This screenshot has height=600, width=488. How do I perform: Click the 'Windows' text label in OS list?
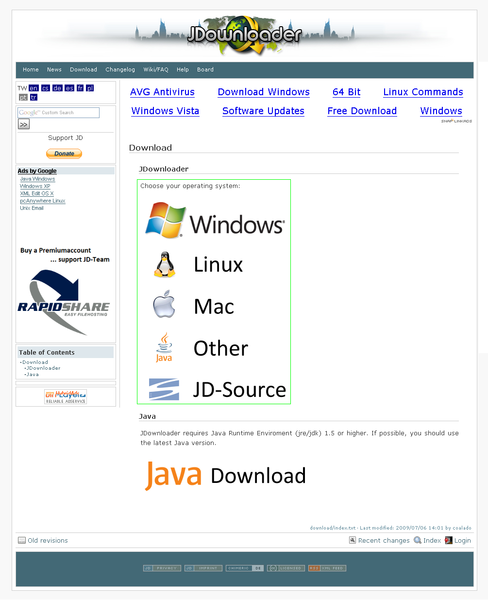(237, 224)
